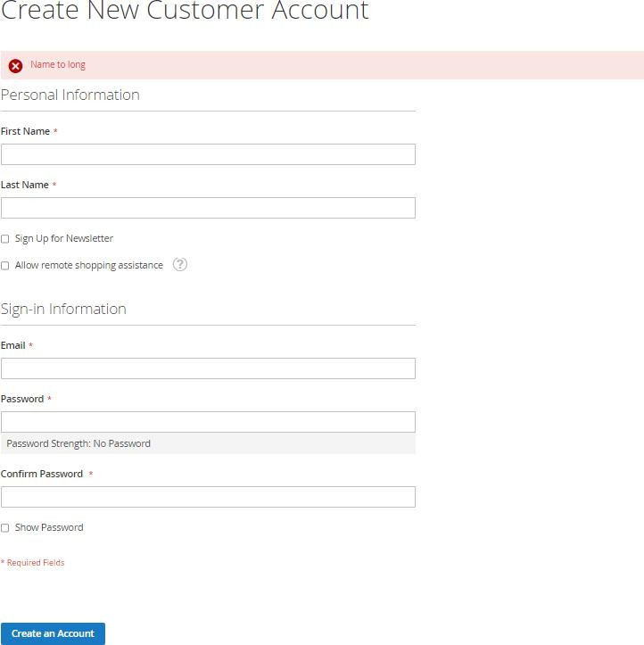Click the Confirm Password label text
The width and height of the screenshot is (644, 645).
point(42,474)
